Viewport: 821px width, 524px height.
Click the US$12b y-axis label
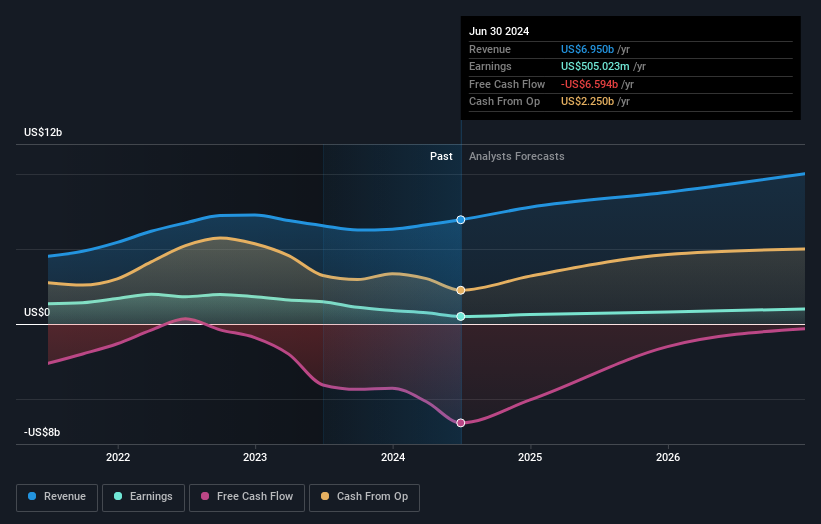[43, 132]
